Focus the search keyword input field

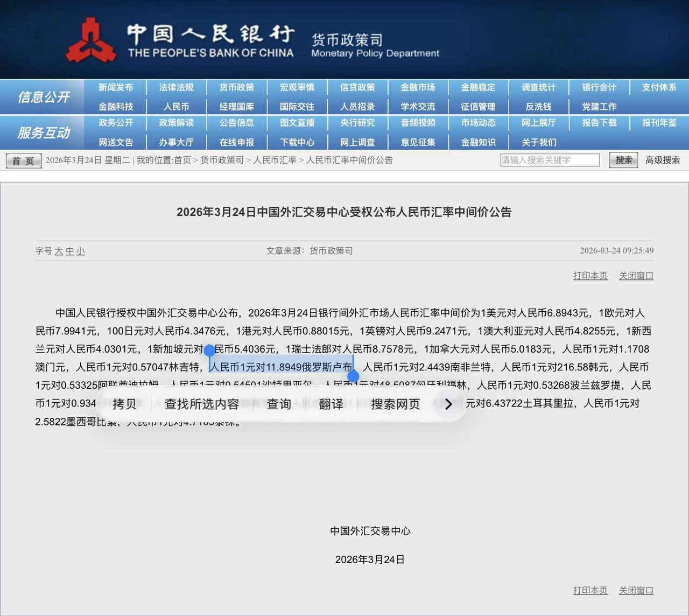click(549, 160)
